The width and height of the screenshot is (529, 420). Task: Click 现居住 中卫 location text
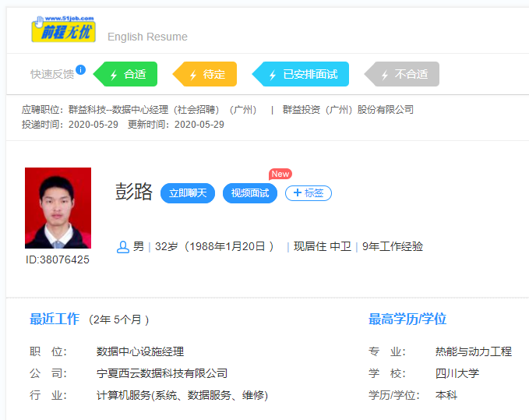pos(323,246)
